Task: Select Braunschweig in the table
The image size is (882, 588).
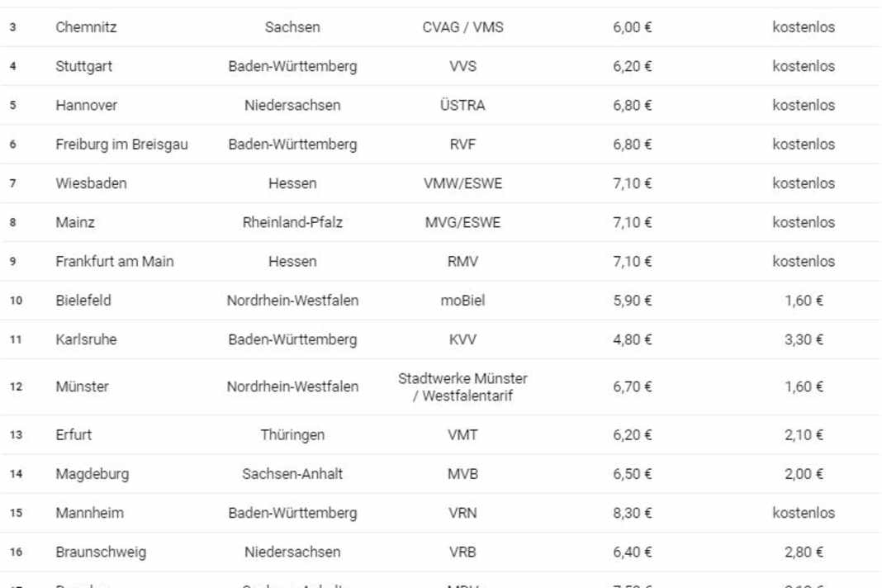Action: pyautogui.click(x=101, y=552)
